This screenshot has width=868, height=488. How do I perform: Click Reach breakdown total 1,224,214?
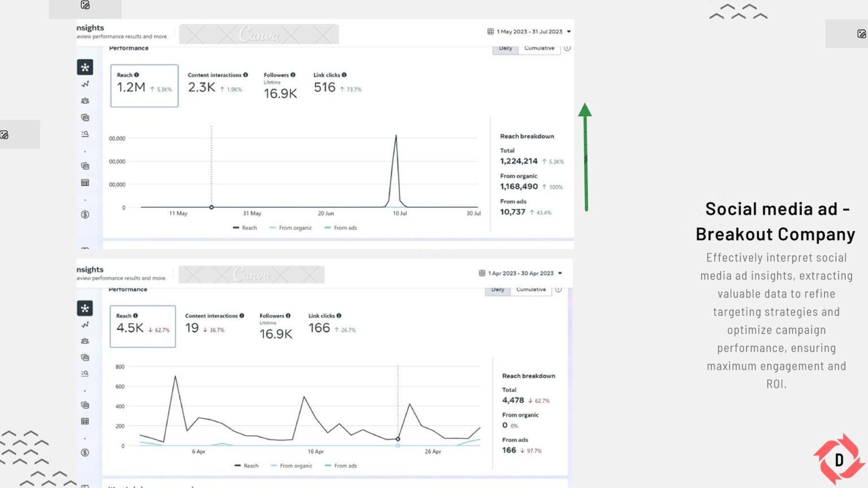pyautogui.click(x=519, y=161)
